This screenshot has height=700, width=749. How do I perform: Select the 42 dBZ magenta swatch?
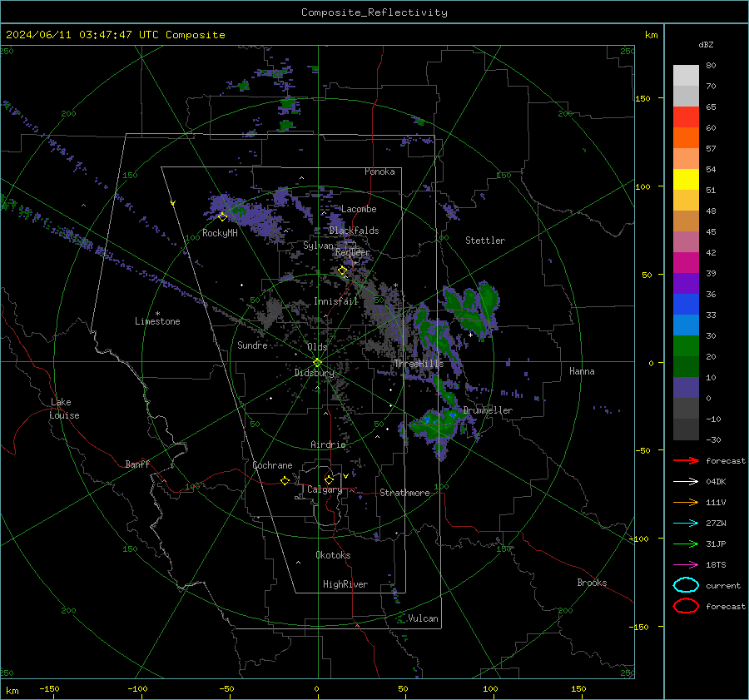click(686, 262)
